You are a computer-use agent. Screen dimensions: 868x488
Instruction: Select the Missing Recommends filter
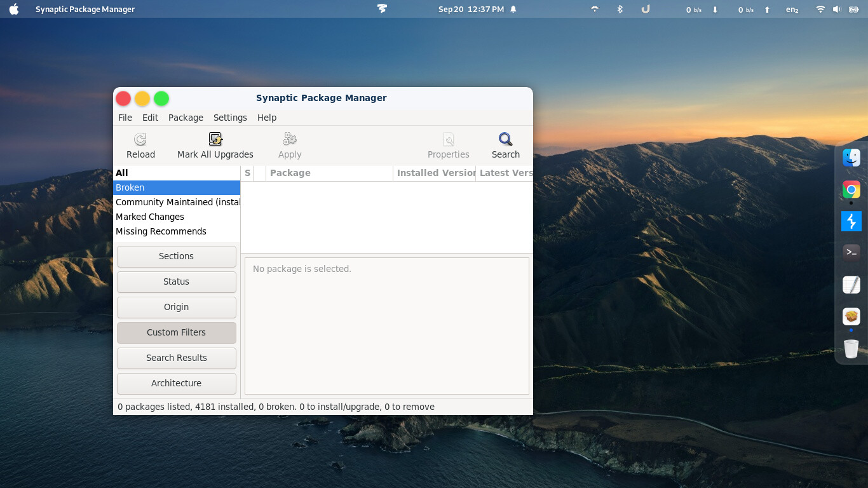pos(177,231)
